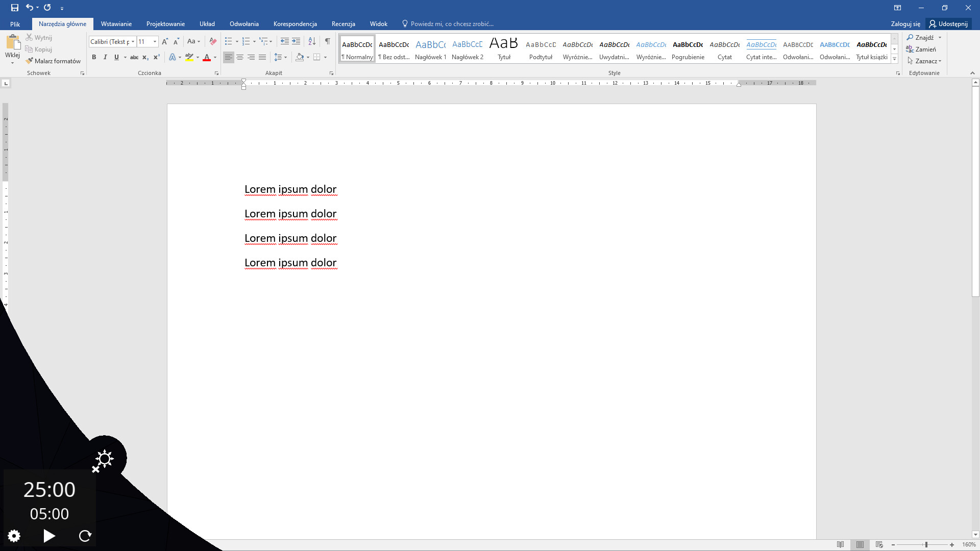Screen dimensions: 980x551
Task: Apply subscript to selected text
Action: tap(145, 57)
